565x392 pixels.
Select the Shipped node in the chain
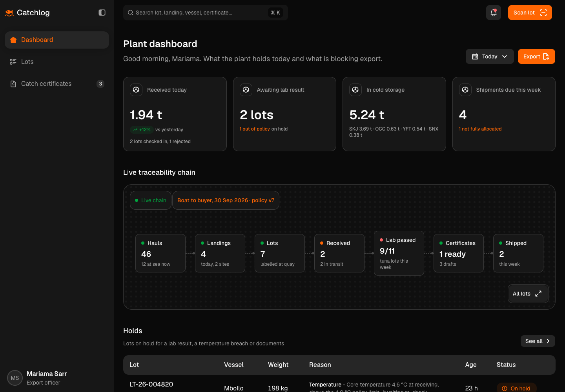pyautogui.click(x=518, y=253)
